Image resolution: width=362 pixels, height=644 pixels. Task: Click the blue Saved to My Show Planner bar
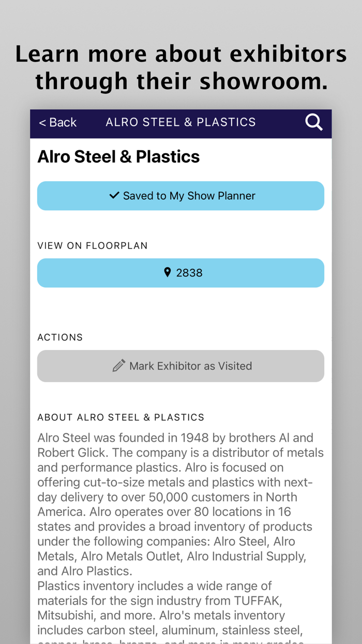click(x=180, y=196)
